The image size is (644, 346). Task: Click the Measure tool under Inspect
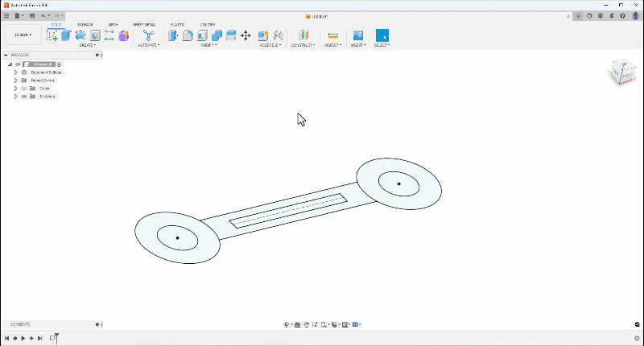click(332, 35)
